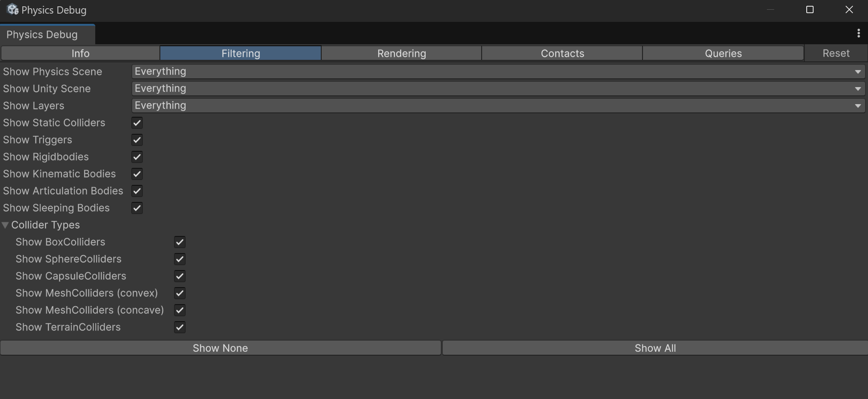Disable Show Sleeping Bodies
This screenshot has height=399, width=868.
click(137, 208)
